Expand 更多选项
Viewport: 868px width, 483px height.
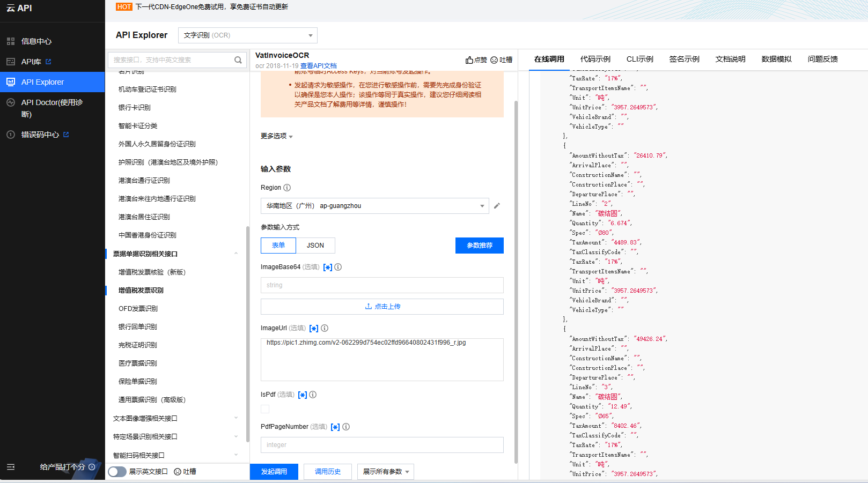point(277,136)
